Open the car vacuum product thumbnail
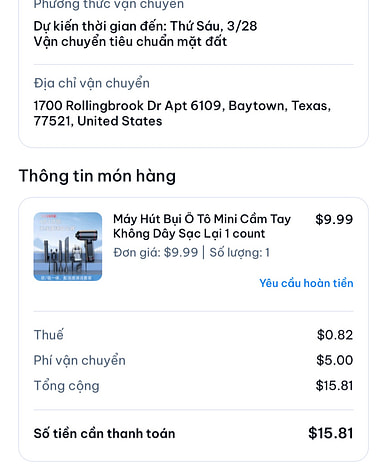The height and width of the screenshot is (472, 387). 68,246
